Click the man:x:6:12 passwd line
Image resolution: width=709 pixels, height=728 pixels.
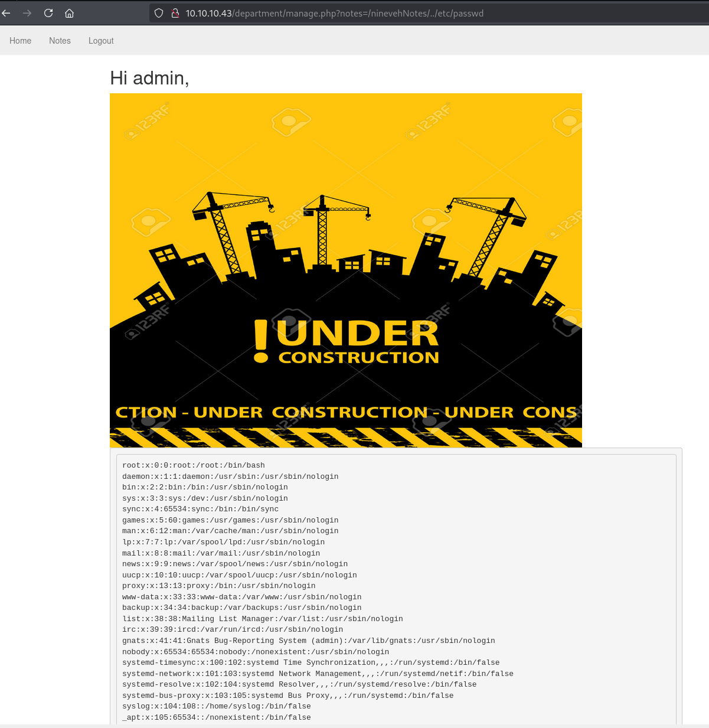point(230,531)
